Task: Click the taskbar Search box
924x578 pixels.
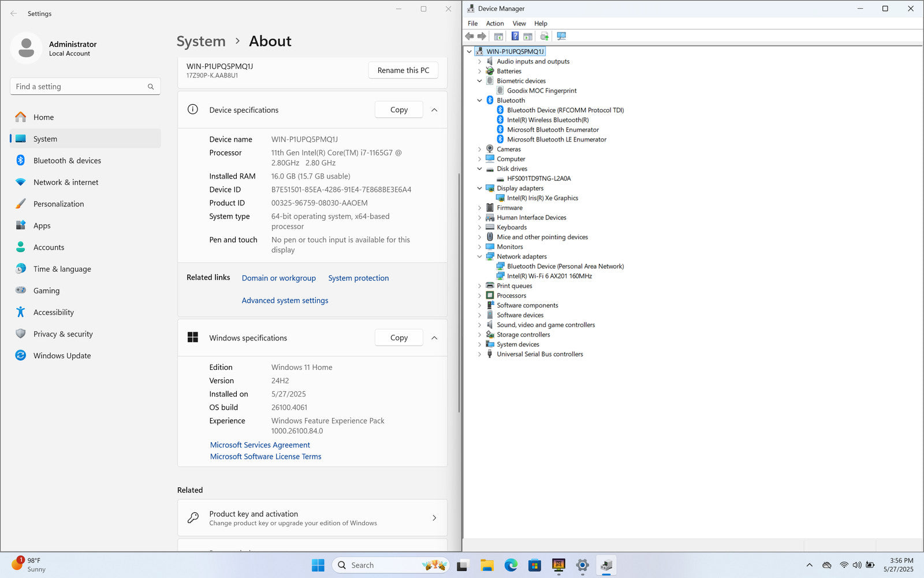Action: click(390, 565)
